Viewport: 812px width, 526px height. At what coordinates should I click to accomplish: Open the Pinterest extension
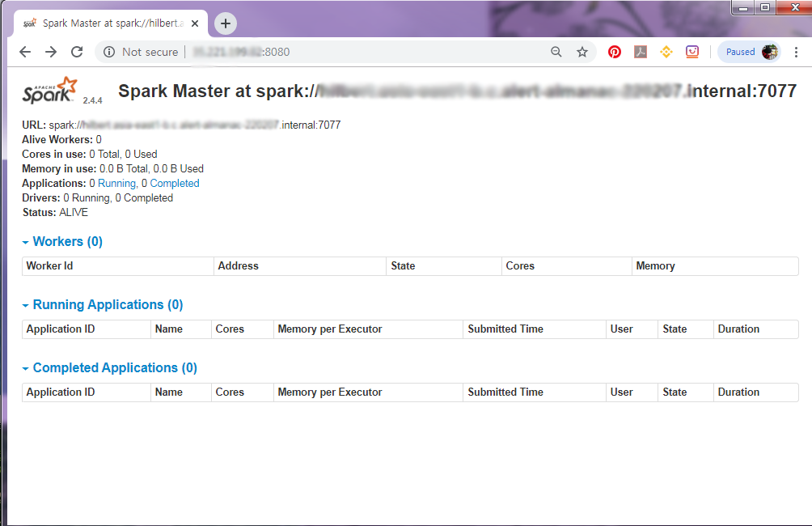point(615,52)
